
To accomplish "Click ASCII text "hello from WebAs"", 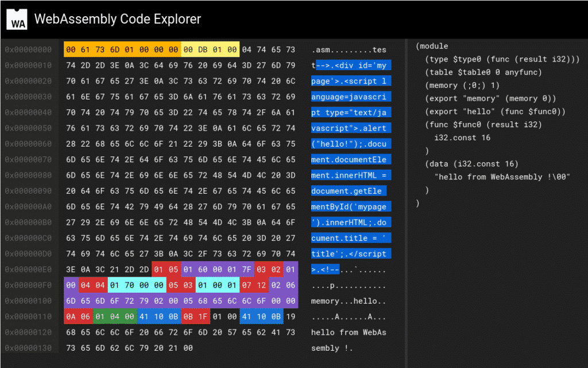I will tap(349, 332).
